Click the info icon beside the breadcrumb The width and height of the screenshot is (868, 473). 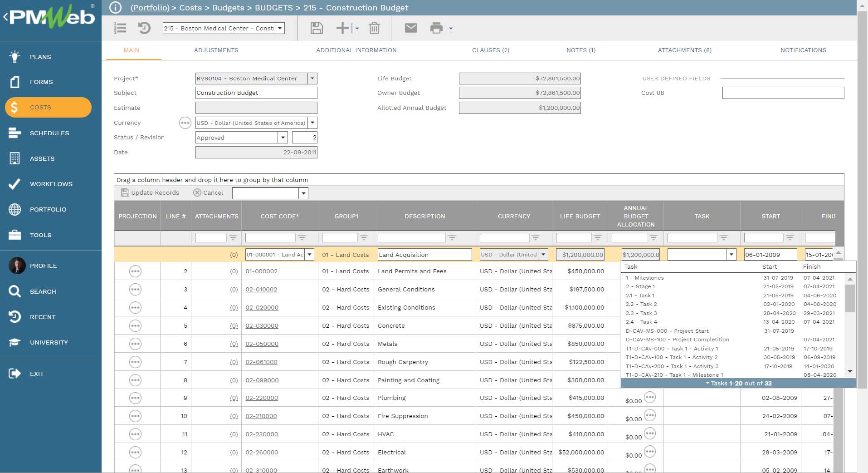(116, 7)
